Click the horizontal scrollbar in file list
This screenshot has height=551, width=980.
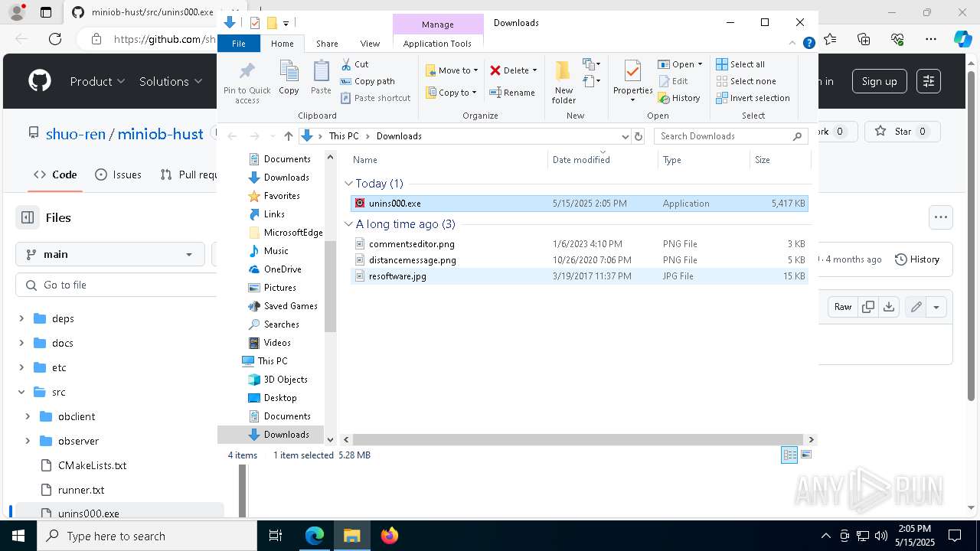(579, 440)
